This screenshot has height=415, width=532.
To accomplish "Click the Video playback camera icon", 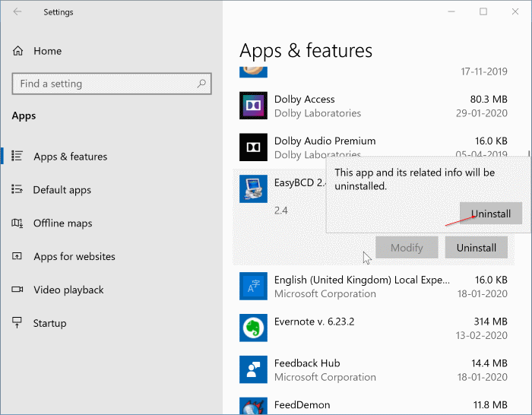I will pyautogui.click(x=17, y=289).
